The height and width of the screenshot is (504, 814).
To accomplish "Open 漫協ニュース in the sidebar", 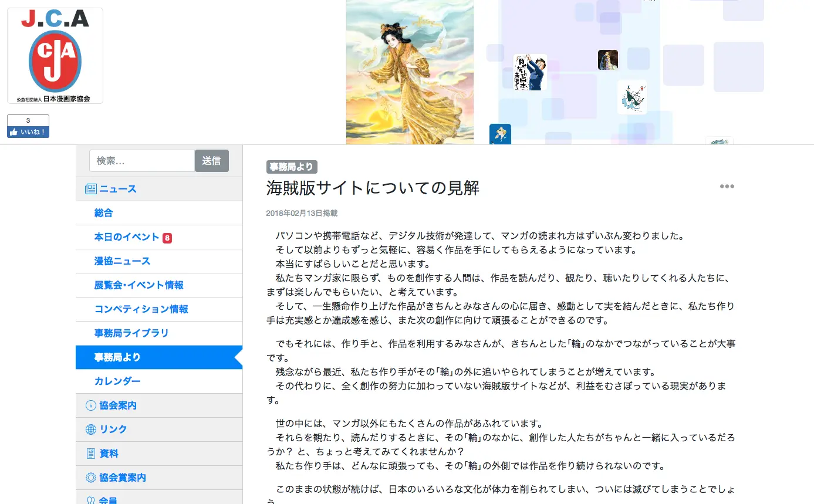I will tap(159, 261).
